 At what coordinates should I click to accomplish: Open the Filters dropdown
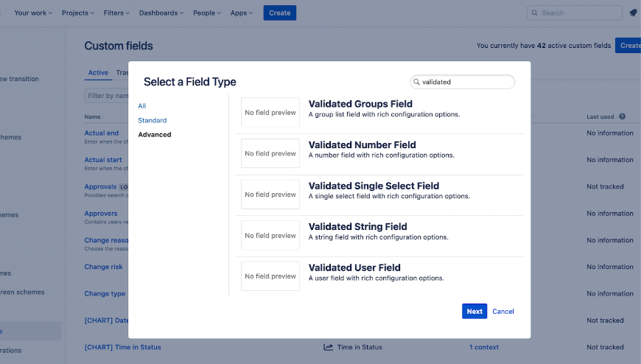(x=117, y=13)
